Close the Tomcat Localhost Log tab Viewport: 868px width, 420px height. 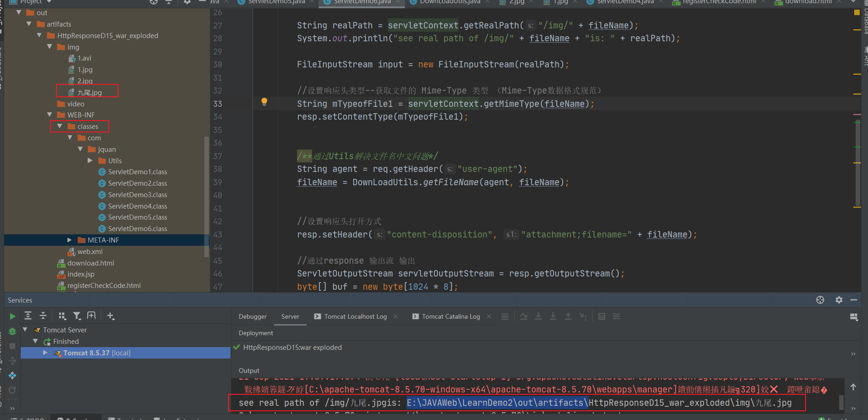click(x=396, y=316)
